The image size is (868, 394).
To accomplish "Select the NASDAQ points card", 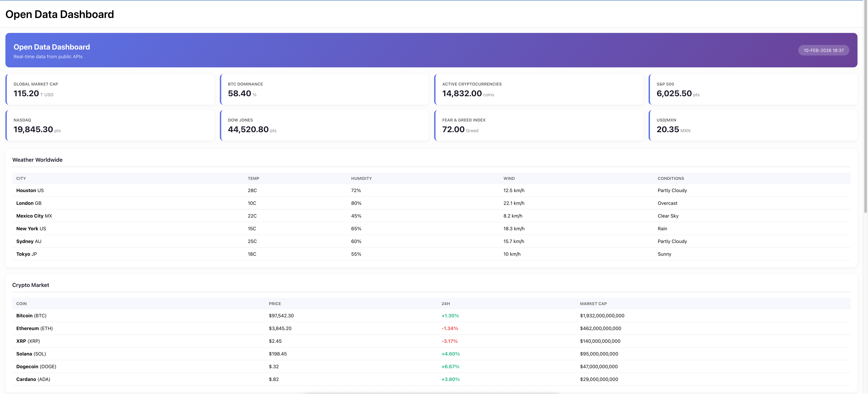I will click(110, 126).
